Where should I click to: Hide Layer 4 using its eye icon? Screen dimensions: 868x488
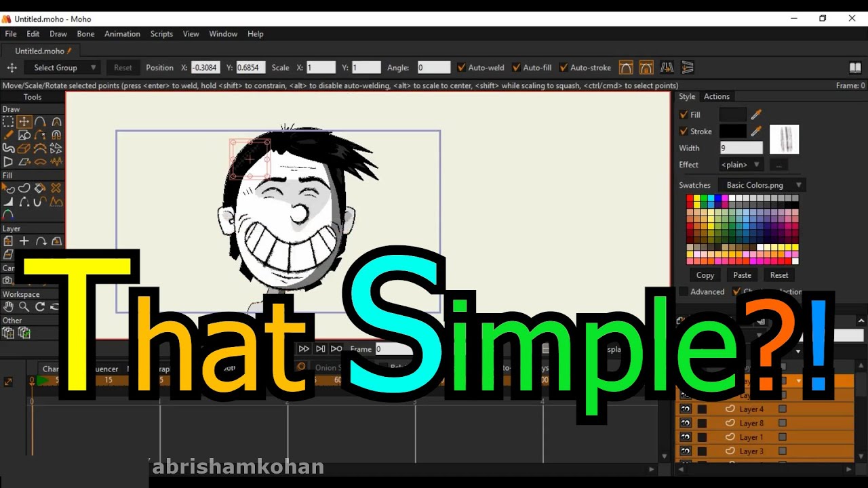(x=686, y=409)
